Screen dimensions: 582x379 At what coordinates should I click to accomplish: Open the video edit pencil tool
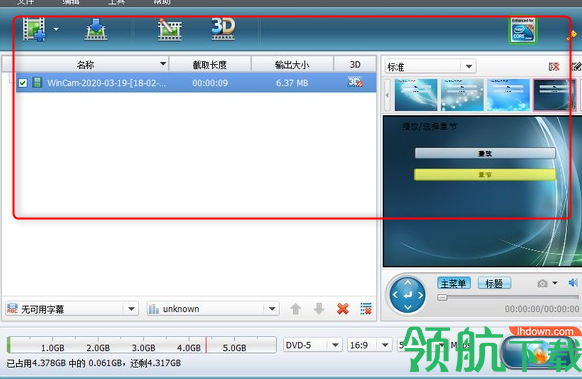coord(169,30)
